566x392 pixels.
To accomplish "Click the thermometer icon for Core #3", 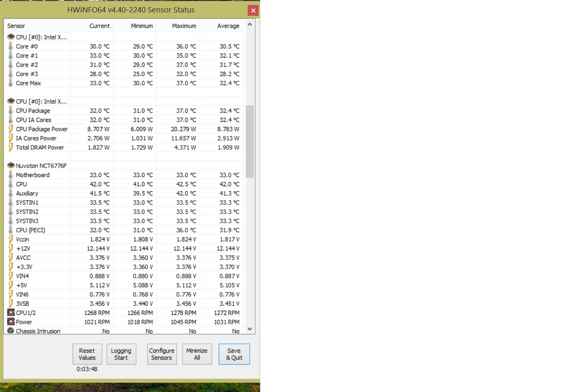I will point(10,73).
